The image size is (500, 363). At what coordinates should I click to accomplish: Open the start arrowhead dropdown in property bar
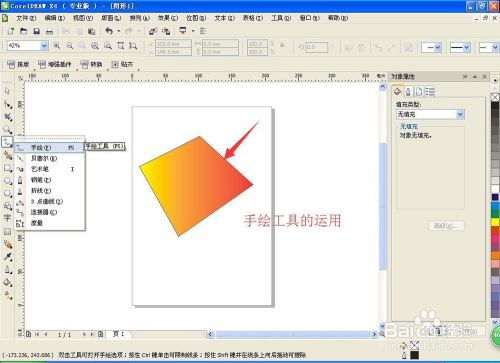point(438,48)
